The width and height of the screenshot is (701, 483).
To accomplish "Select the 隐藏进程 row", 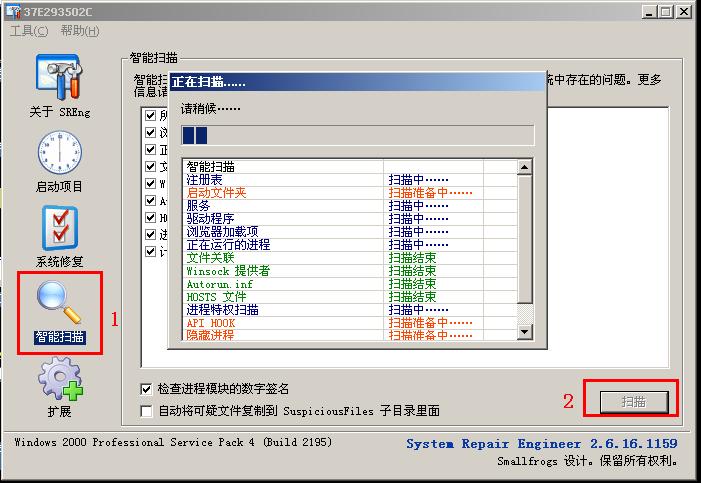I will pos(350,335).
